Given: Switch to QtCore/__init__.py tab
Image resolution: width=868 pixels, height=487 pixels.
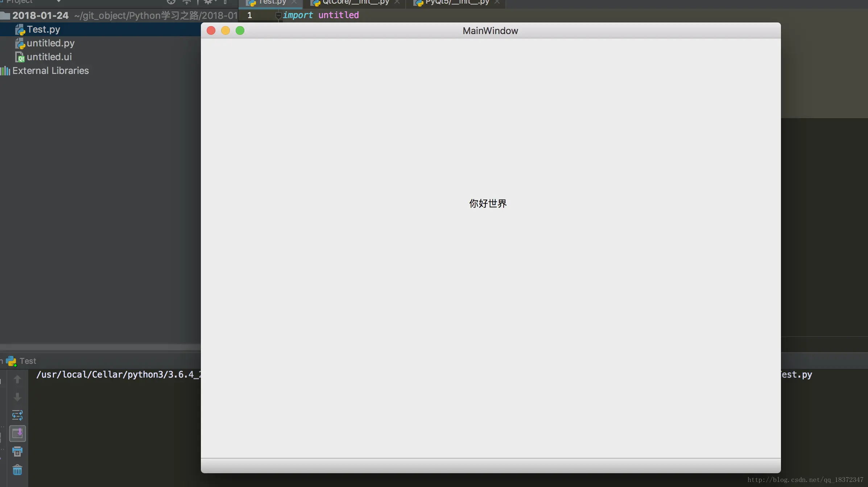Looking at the screenshot, I should [x=355, y=2].
